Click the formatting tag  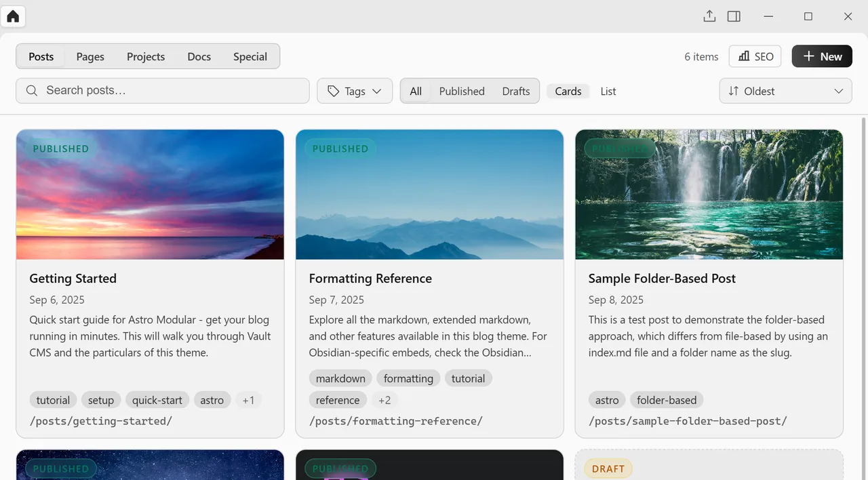[x=408, y=378]
